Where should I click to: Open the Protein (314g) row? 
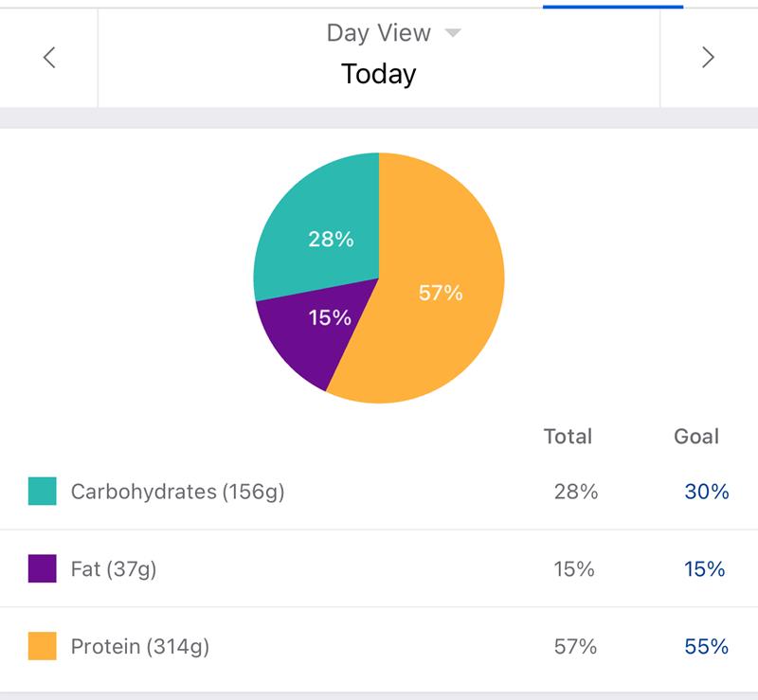pyautogui.click(x=140, y=647)
